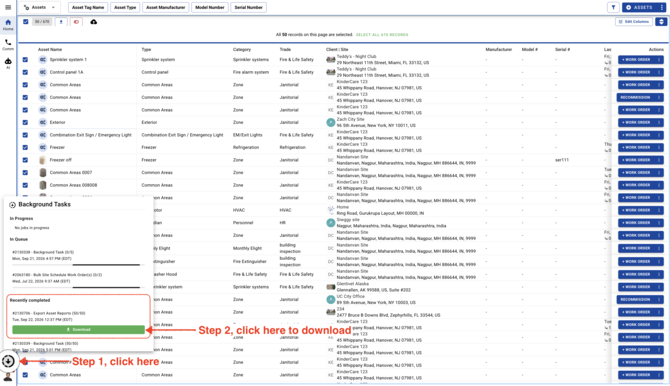Open the kebab menu on the ASSETS button

(661, 7)
